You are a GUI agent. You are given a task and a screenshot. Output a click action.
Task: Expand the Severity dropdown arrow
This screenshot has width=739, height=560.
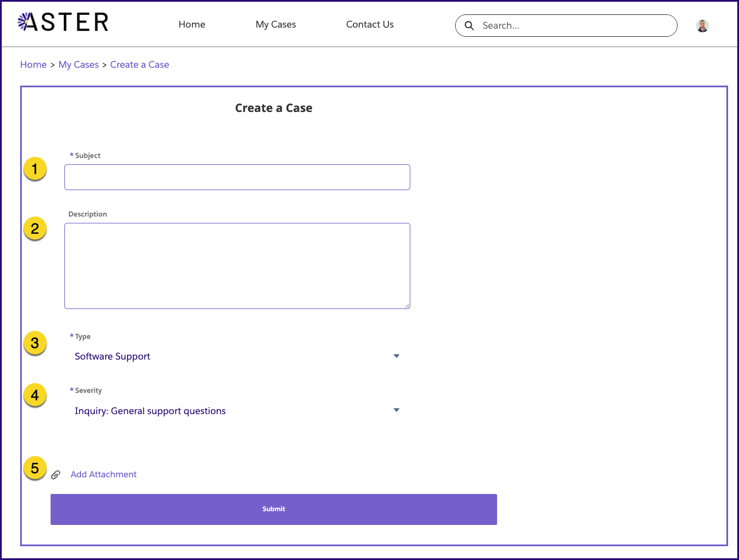click(397, 410)
